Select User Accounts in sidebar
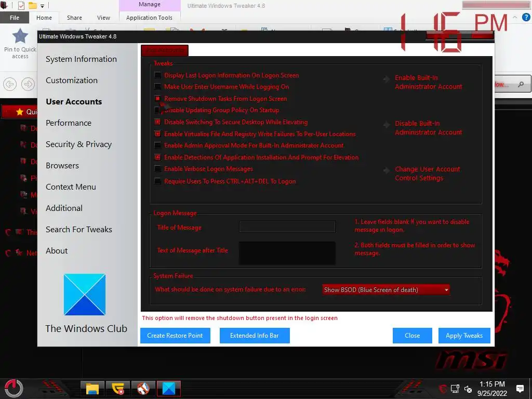 pyautogui.click(x=74, y=102)
